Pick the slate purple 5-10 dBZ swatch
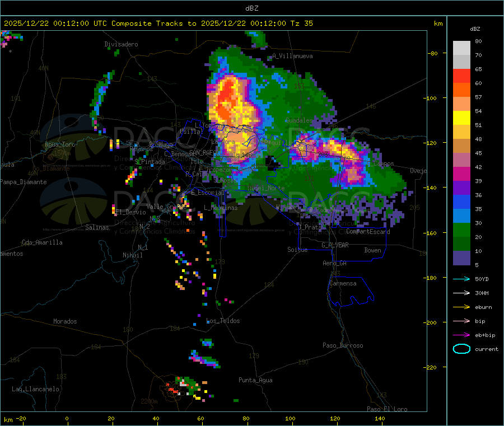The height and width of the screenshot is (426, 504). [x=461, y=258]
